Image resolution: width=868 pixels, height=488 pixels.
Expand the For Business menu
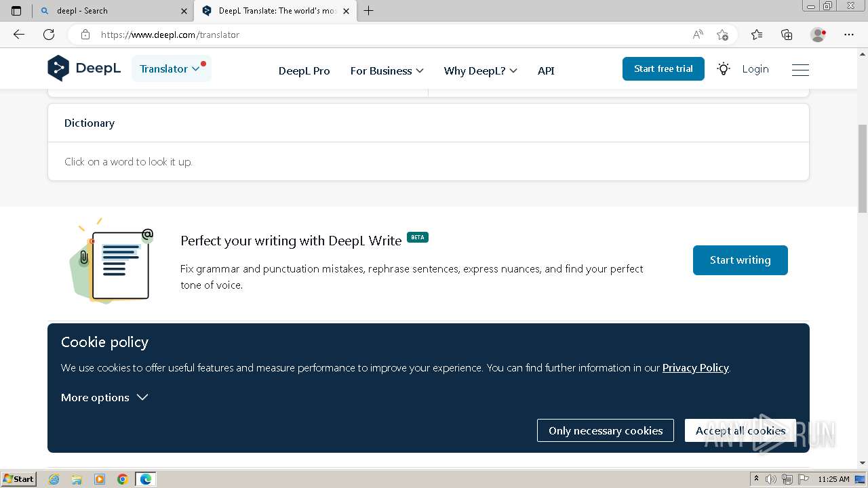coord(387,70)
